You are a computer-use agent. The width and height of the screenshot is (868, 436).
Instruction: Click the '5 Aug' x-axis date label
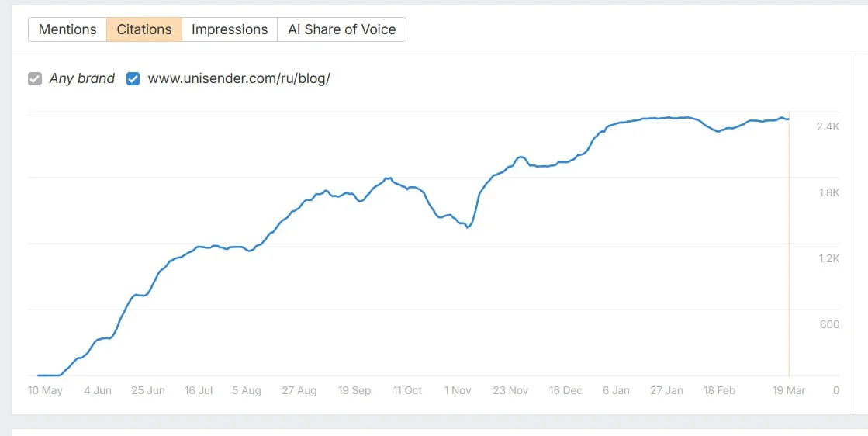[247, 390]
